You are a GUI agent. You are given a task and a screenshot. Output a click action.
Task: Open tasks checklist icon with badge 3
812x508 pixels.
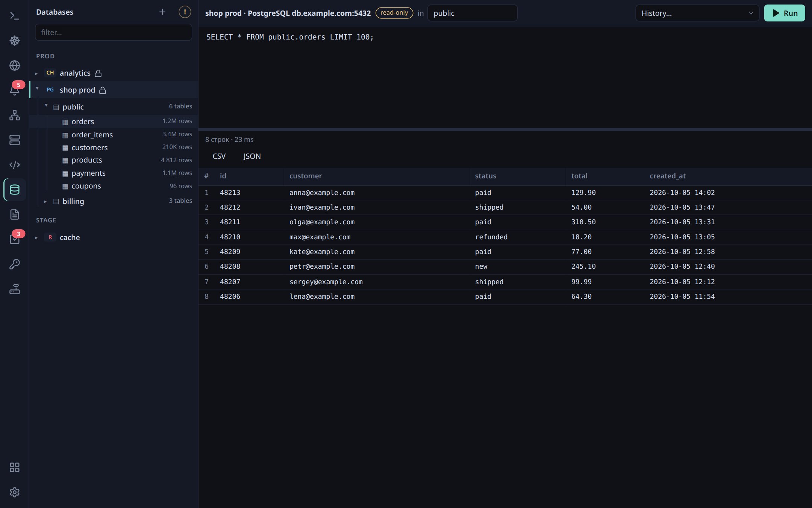pyautogui.click(x=14, y=239)
